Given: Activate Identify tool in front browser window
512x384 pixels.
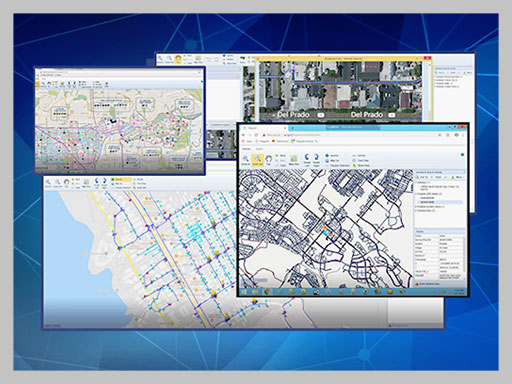Looking at the screenshot, I should [x=332, y=155].
